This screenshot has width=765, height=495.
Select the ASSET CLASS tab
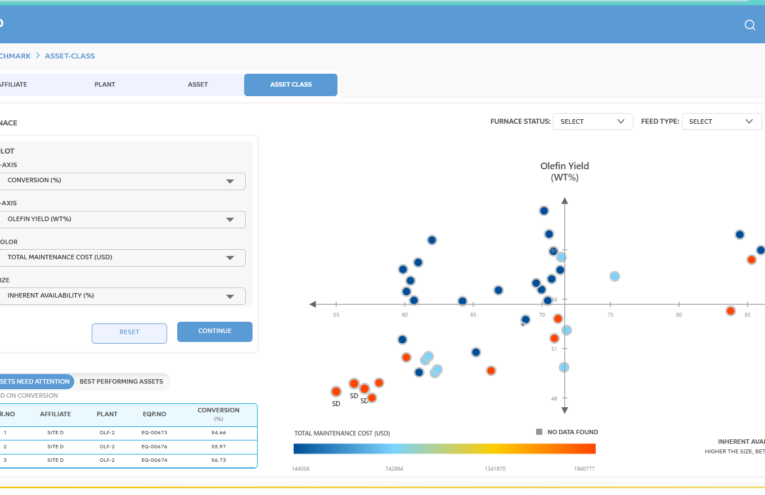(290, 84)
